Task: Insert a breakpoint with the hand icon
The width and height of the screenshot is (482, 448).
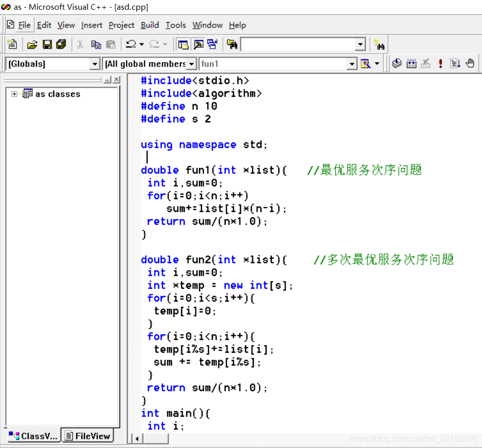Action: (470, 63)
